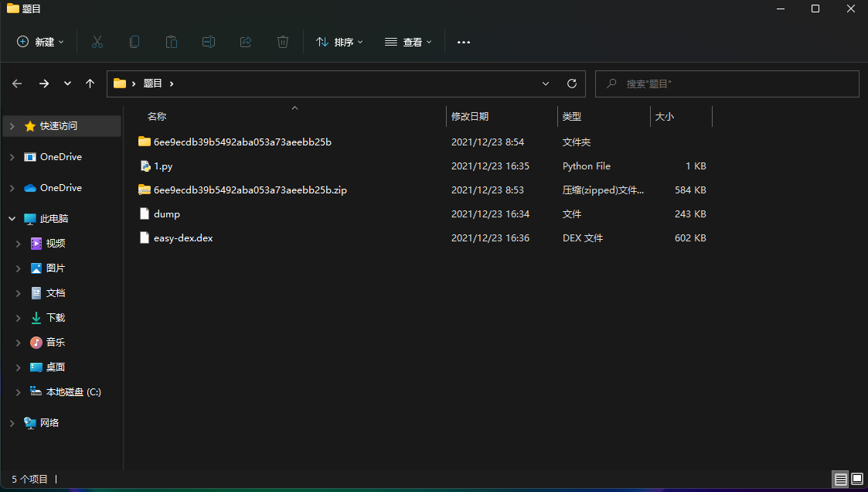Click the dump file icon
Screen dimensions: 868x492
(x=145, y=214)
